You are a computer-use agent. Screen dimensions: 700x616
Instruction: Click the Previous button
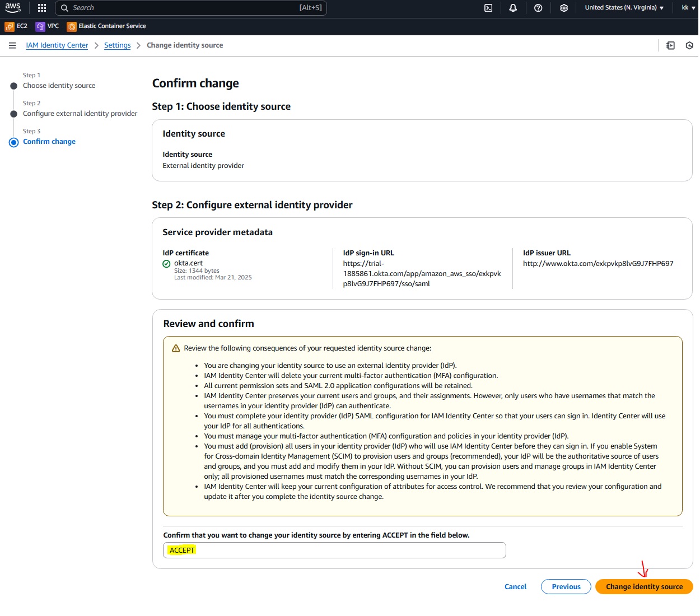click(566, 587)
